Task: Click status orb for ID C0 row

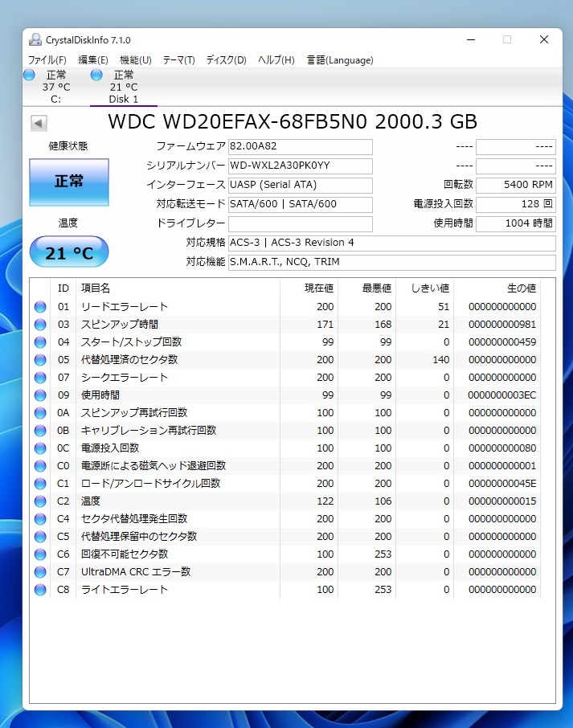Action: [40, 466]
